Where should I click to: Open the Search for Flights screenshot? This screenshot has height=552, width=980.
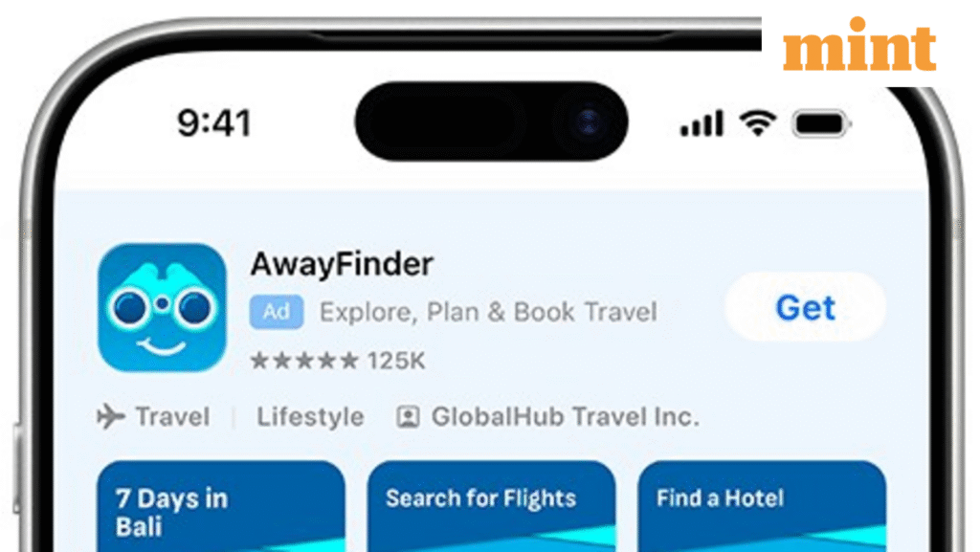coord(491,506)
